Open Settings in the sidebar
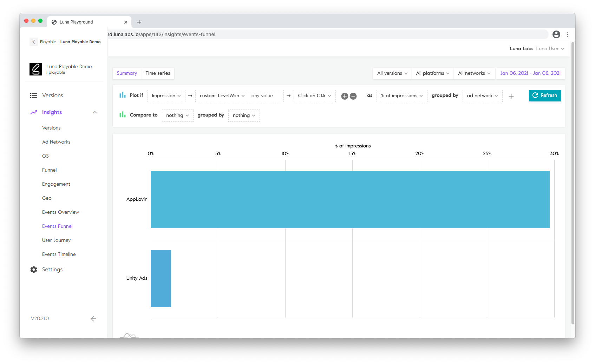 (x=52, y=270)
